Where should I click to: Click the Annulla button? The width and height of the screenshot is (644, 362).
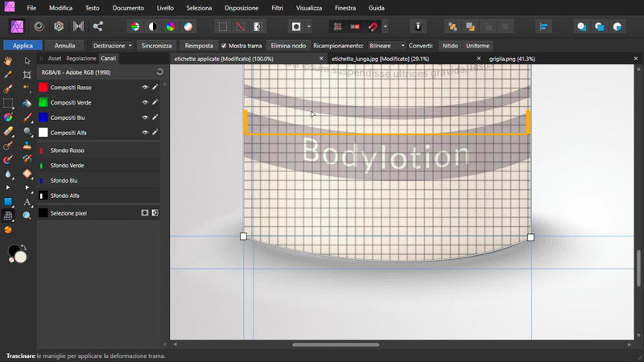[65, 46]
